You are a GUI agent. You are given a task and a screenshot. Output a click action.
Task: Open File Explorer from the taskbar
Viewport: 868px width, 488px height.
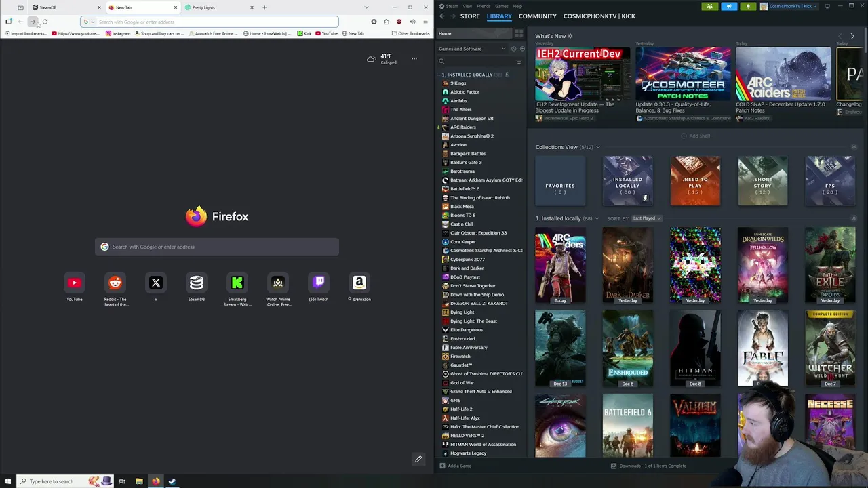(139, 481)
